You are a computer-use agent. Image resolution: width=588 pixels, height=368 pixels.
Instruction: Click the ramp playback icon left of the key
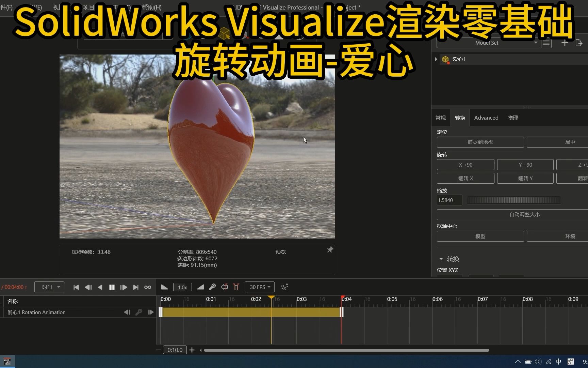[200, 287]
